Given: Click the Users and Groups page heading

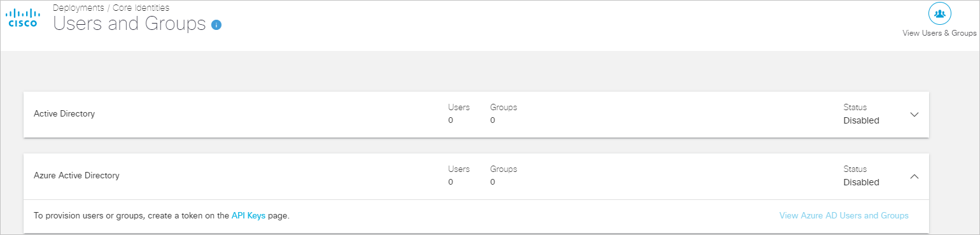Looking at the screenshot, I should pyautogui.click(x=130, y=24).
